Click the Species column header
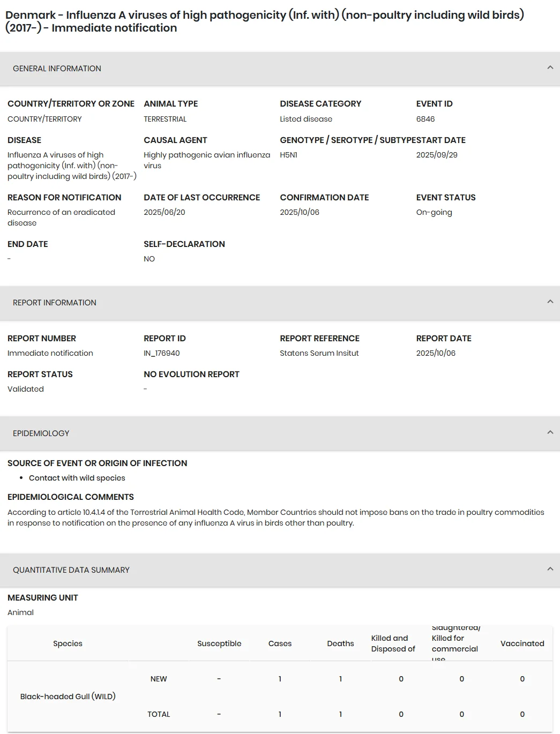This screenshot has width=560, height=734. (68, 643)
